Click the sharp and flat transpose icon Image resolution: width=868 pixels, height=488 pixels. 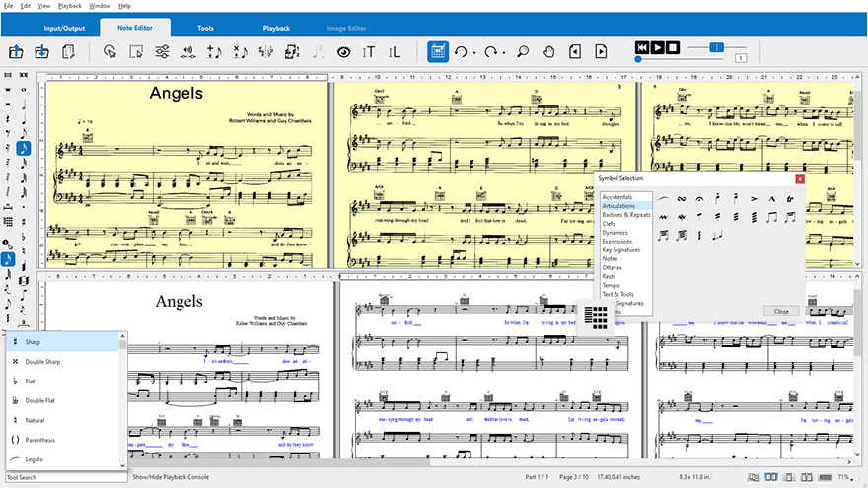point(266,52)
